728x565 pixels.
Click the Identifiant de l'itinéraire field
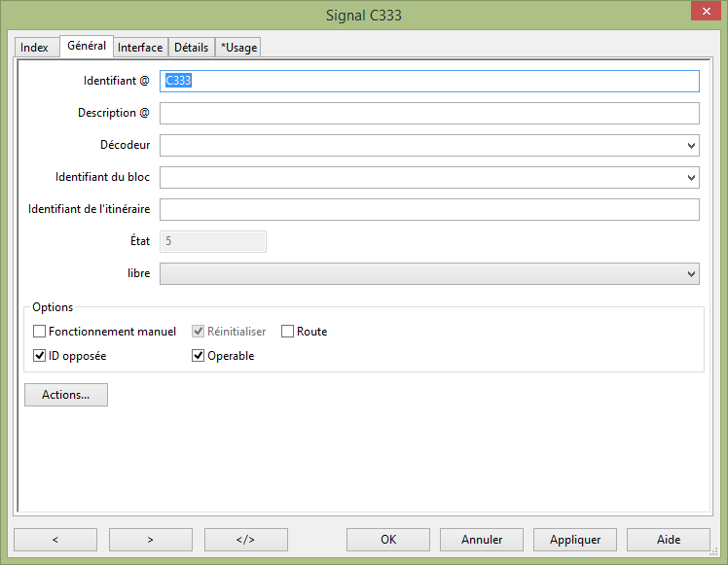(x=429, y=210)
